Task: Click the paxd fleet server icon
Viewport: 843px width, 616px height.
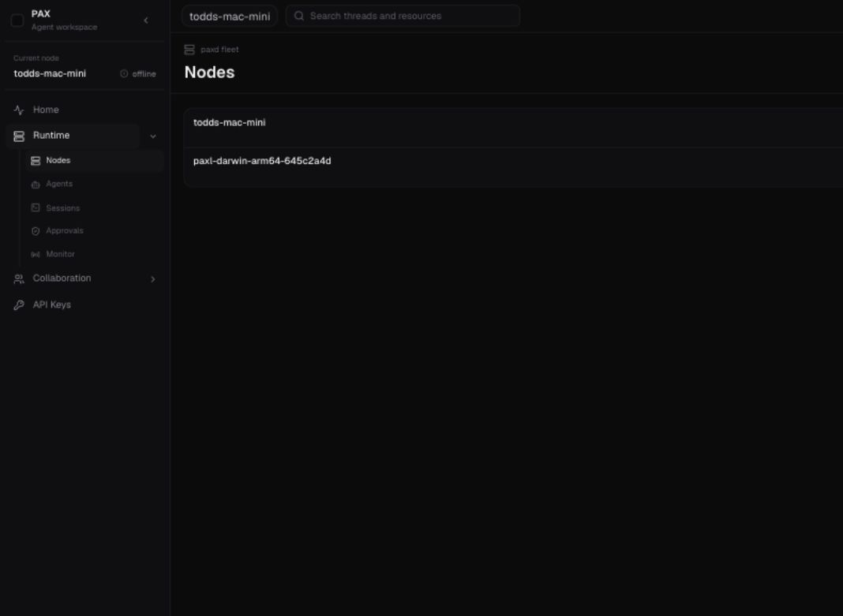Action: (x=189, y=50)
